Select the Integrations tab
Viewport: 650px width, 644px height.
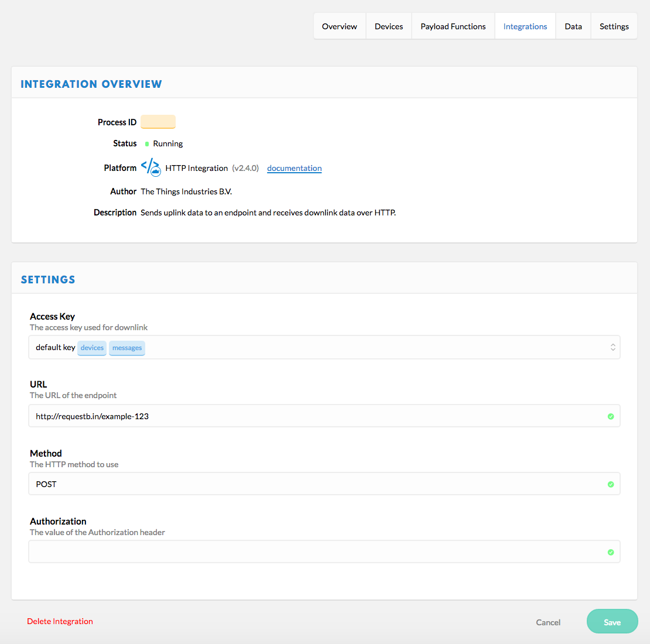pos(525,26)
